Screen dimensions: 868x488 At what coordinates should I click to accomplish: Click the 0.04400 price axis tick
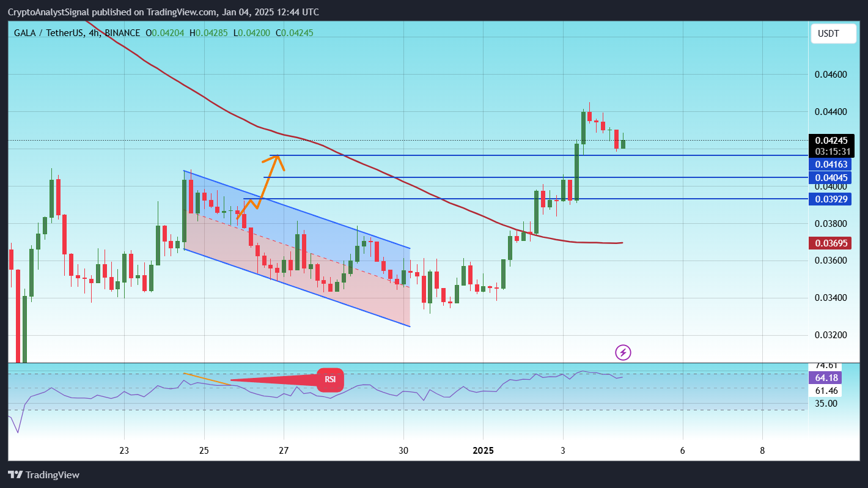pyautogui.click(x=831, y=112)
